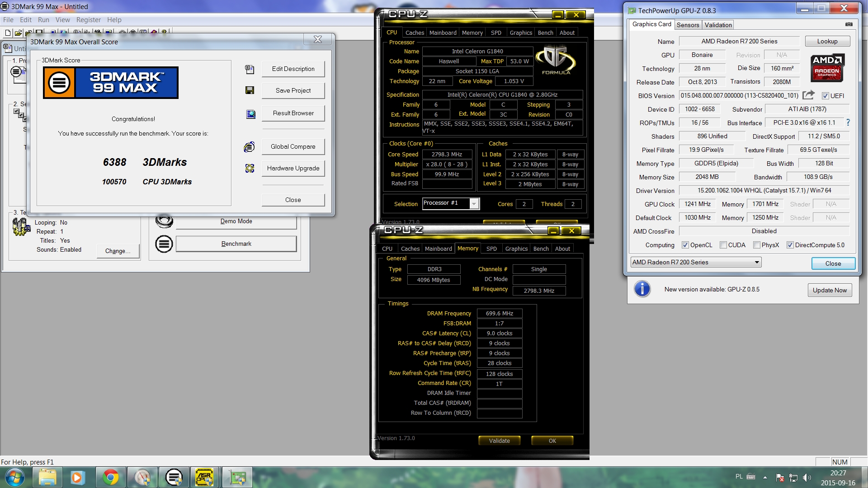Switch to the SPD tab in lower CPU-Z
Image resolution: width=868 pixels, height=488 pixels.
click(x=491, y=249)
